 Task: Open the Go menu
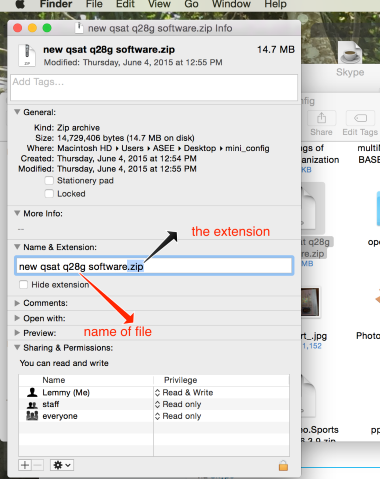pyautogui.click(x=191, y=4)
